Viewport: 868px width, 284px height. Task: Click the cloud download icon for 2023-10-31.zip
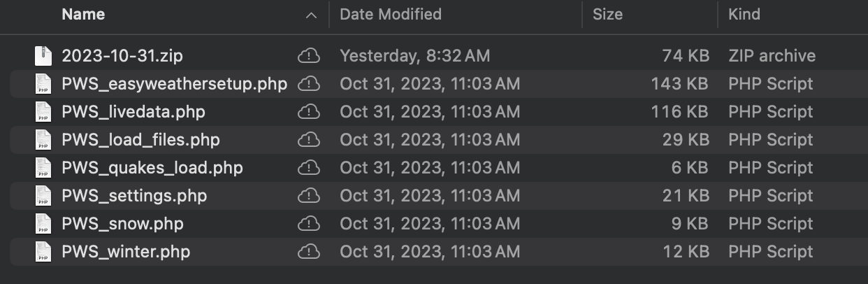point(308,56)
